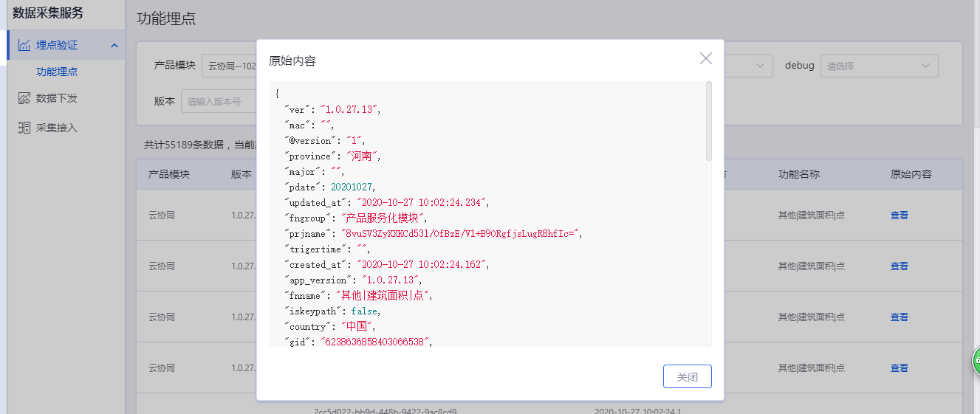Image resolution: width=980 pixels, height=414 pixels.
Task: Click the 采集接入 sidebar icon
Action: (24, 128)
